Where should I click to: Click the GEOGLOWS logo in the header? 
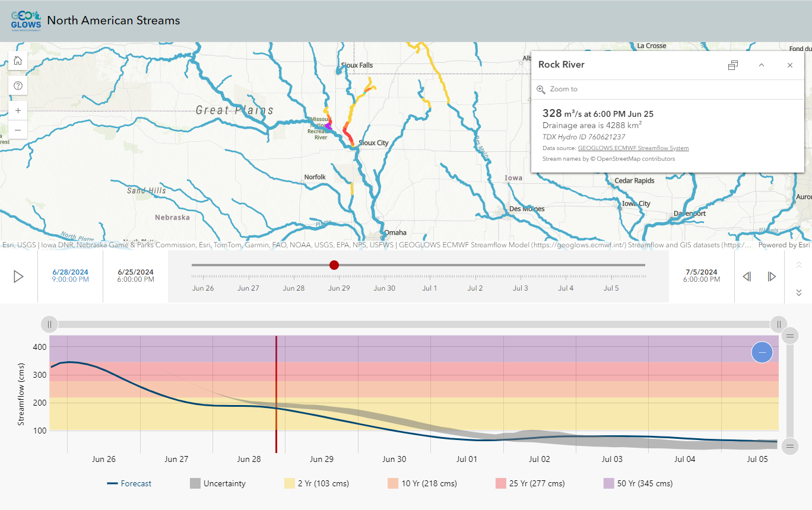pos(25,20)
